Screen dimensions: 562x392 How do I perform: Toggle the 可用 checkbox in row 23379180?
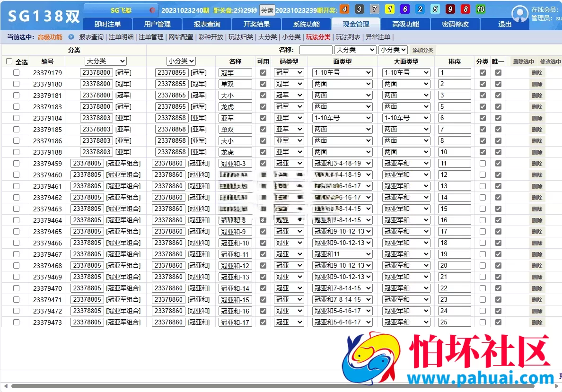pos(263,84)
